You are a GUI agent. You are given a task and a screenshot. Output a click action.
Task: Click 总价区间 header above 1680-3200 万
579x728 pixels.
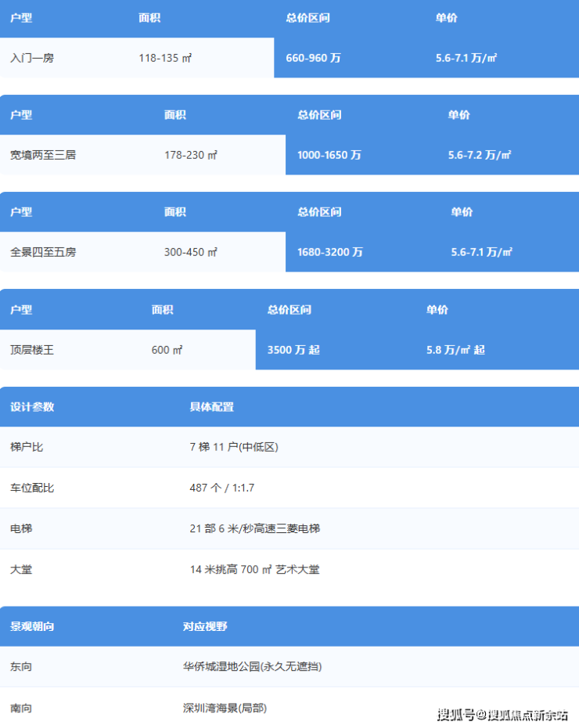(x=319, y=212)
